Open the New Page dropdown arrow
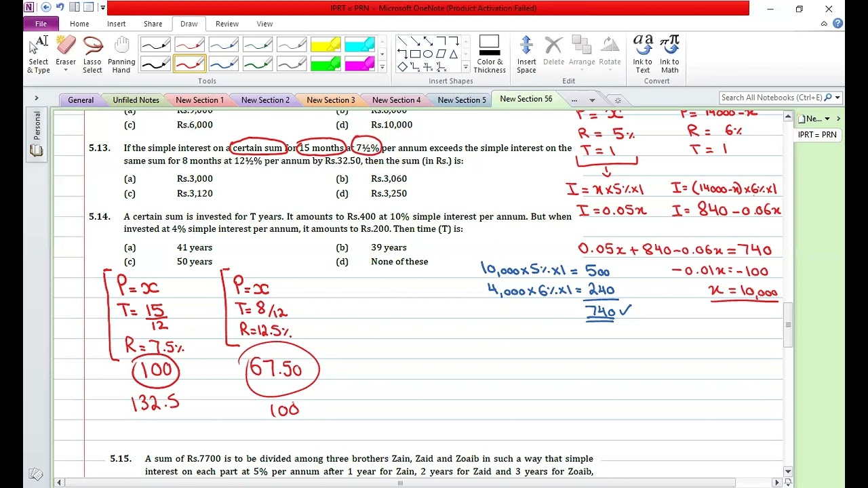The width and height of the screenshot is (868, 488). 827,119
